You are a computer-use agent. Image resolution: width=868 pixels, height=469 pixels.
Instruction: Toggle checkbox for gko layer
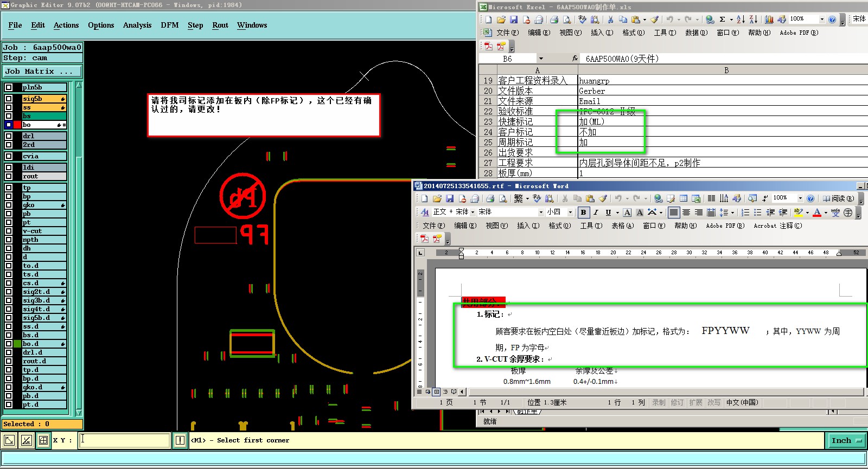pos(9,205)
